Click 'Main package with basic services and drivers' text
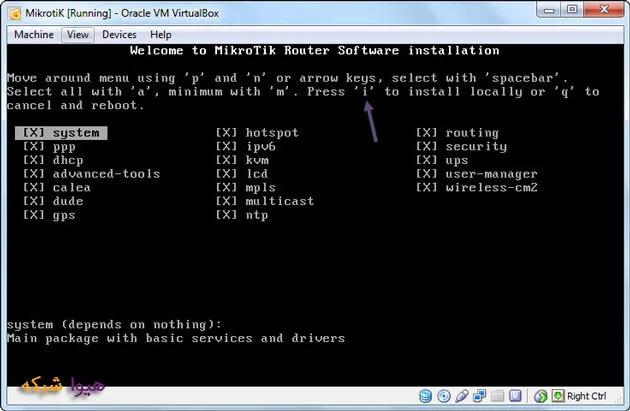 [176, 338]
